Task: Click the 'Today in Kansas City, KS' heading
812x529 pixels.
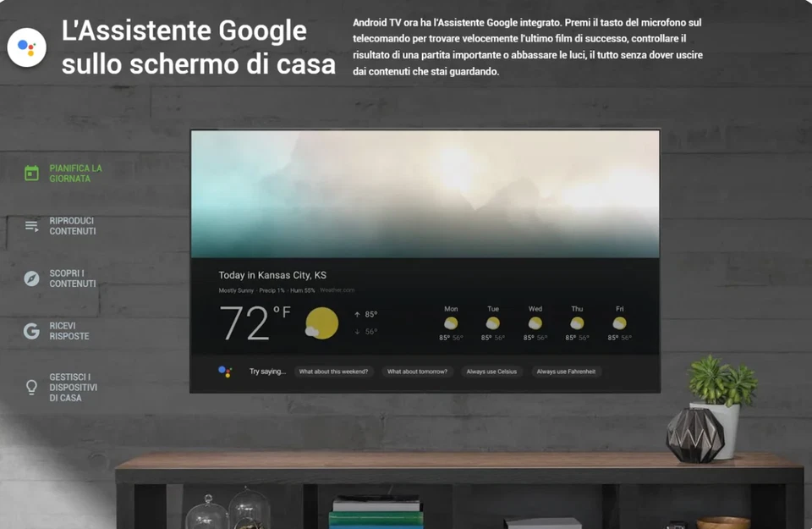Action: (x=272, y=275)
